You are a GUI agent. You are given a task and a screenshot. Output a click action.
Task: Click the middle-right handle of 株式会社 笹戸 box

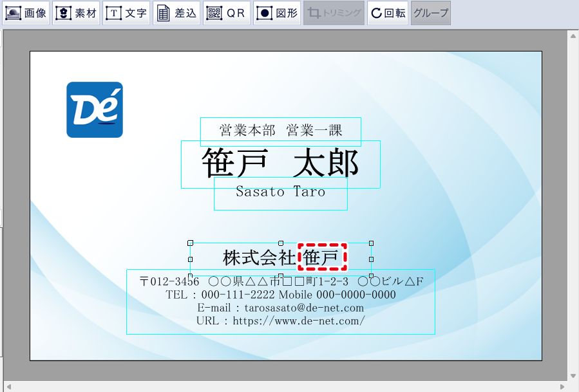[x=371, y=259]
